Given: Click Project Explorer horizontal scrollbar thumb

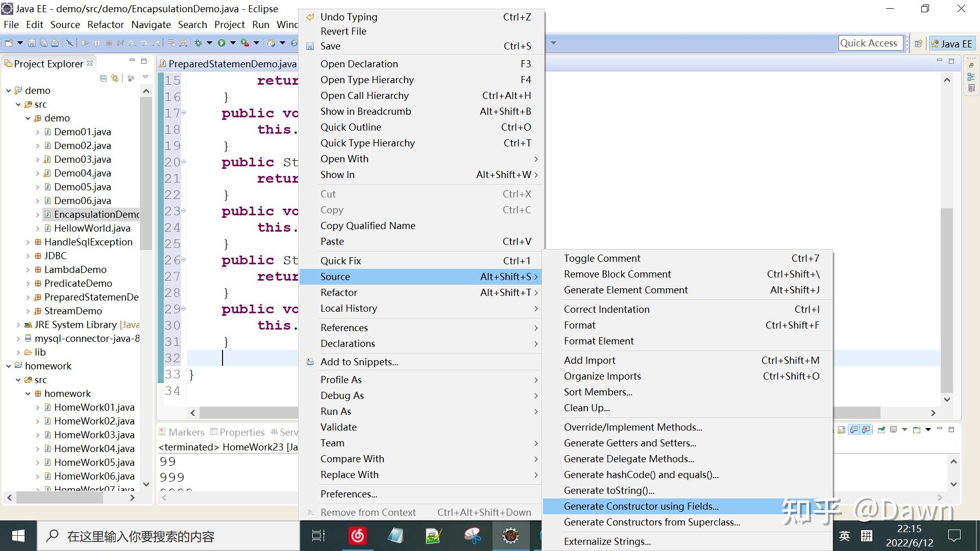Looking at the screenshot, I should tap(60, 497).
